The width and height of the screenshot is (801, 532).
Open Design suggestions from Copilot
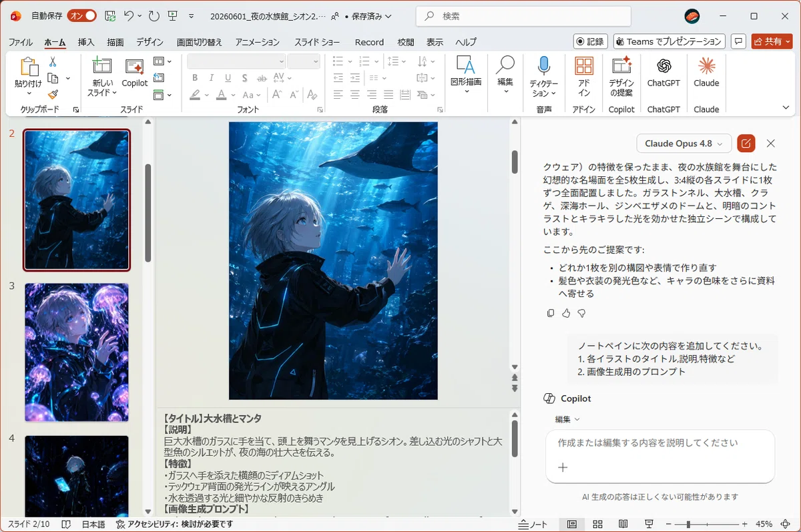tap(621, 76)
